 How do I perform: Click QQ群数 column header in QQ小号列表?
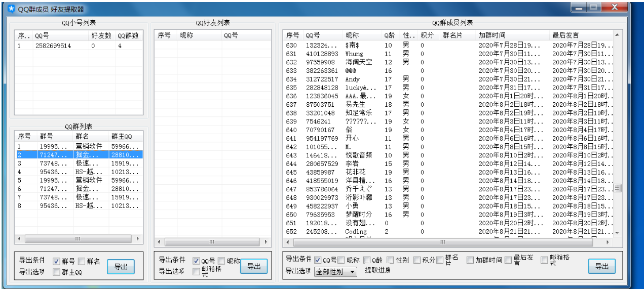129,36
